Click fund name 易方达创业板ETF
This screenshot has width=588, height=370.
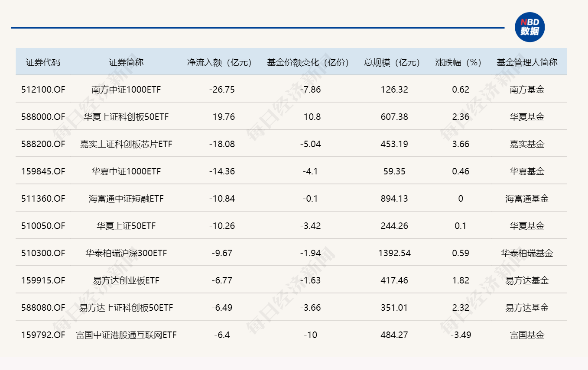(x=126, y=280)
